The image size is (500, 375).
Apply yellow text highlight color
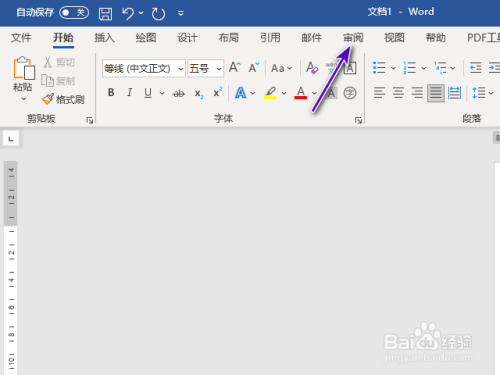270,93
